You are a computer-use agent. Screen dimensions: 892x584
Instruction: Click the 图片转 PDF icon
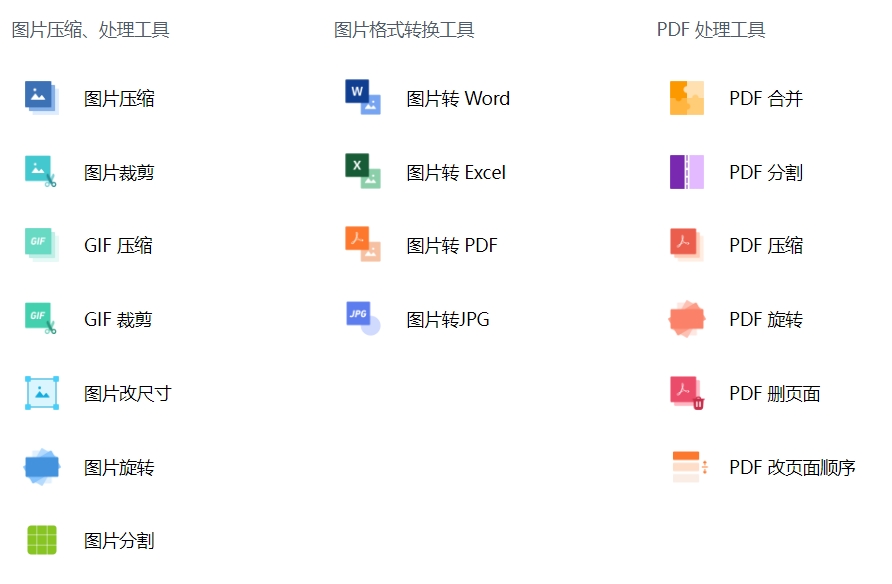(363, 245)
